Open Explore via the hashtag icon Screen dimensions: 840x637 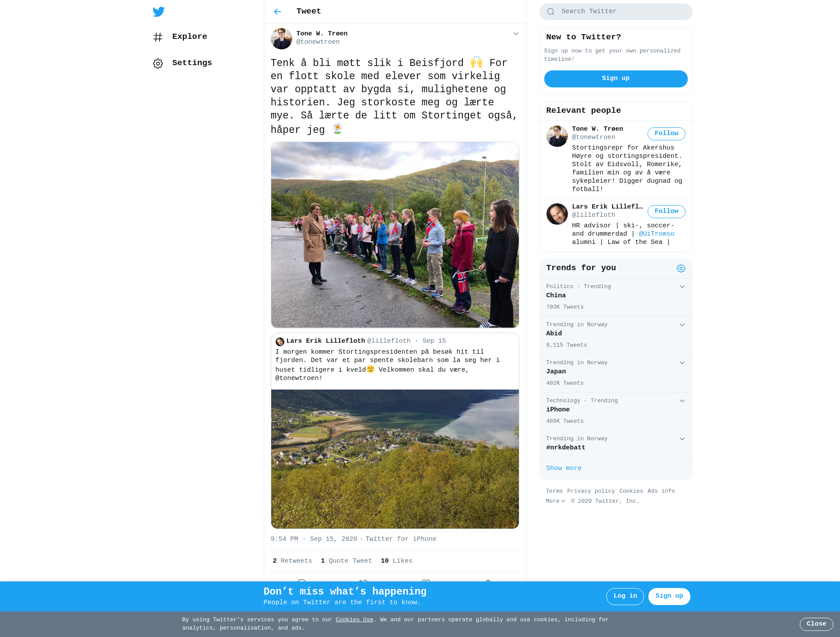click(158, 37)
